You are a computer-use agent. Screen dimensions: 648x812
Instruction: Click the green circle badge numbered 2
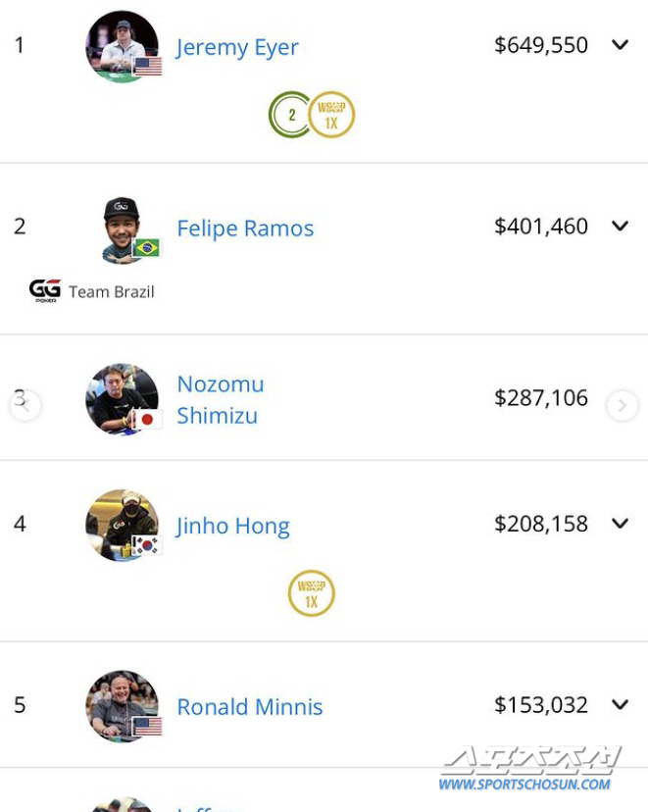[291, 115]
